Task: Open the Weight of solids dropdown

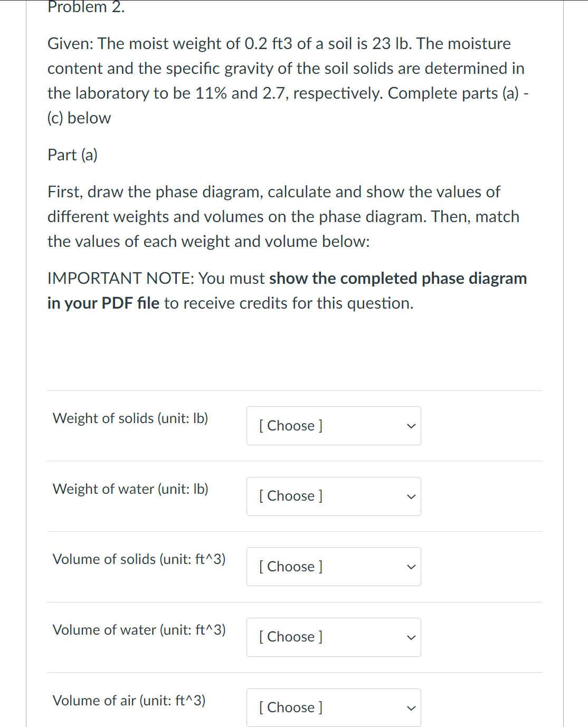Action: (x=333, y=426)
